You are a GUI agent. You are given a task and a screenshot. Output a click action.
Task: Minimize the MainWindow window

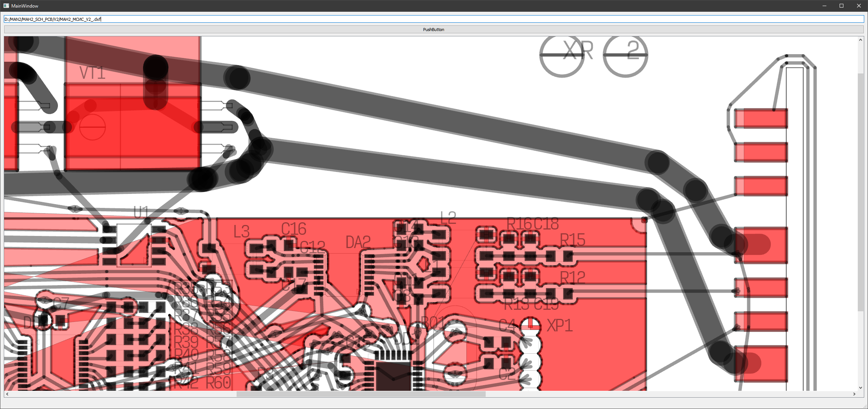[824, 6]
